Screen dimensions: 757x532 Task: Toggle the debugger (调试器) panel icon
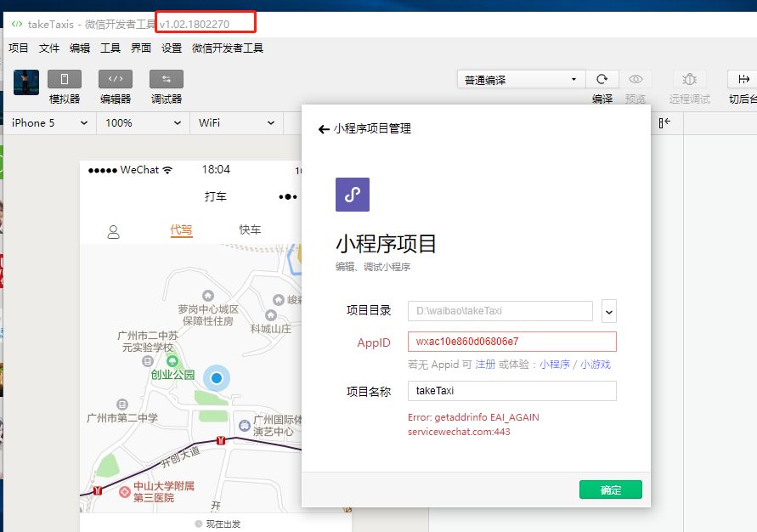coord(166,79)
